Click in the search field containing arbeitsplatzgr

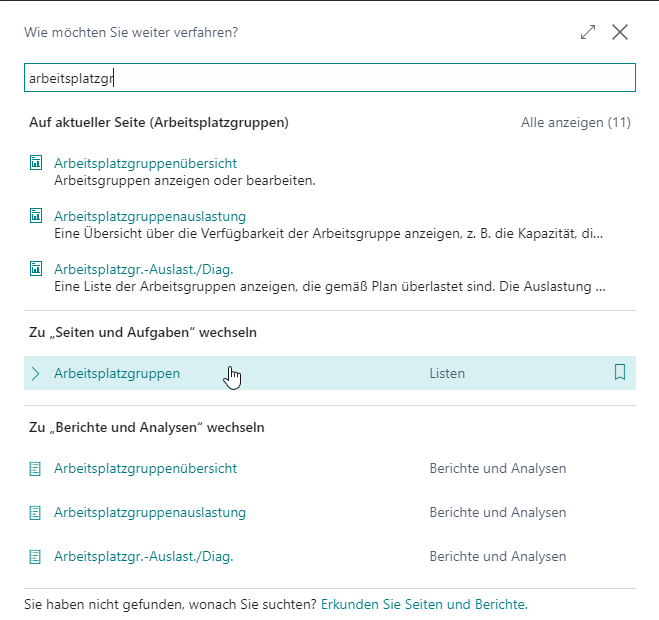point(330,78)
